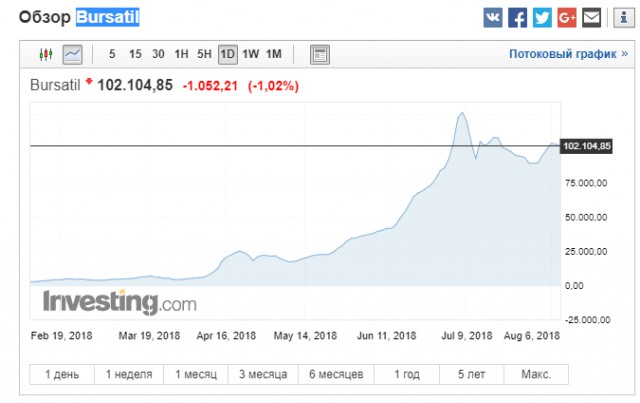Choose the 5H interval

[204, 54]
